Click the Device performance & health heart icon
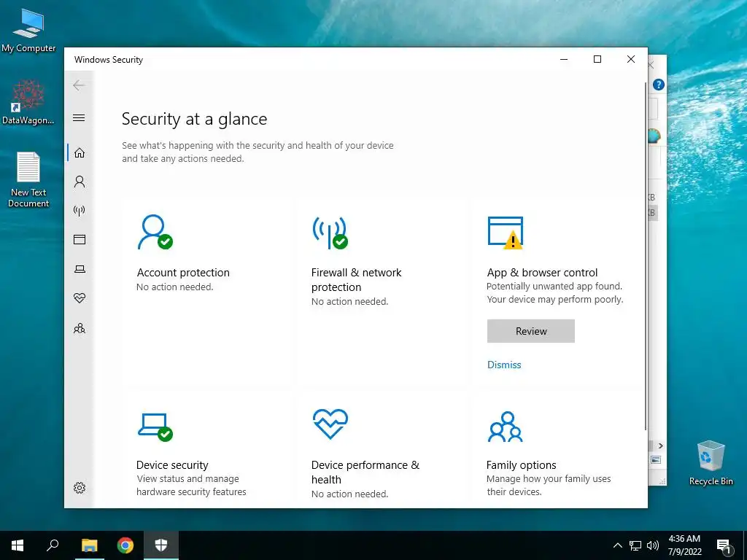Screen dimensions: 747x560 click(x=330, y=424)
